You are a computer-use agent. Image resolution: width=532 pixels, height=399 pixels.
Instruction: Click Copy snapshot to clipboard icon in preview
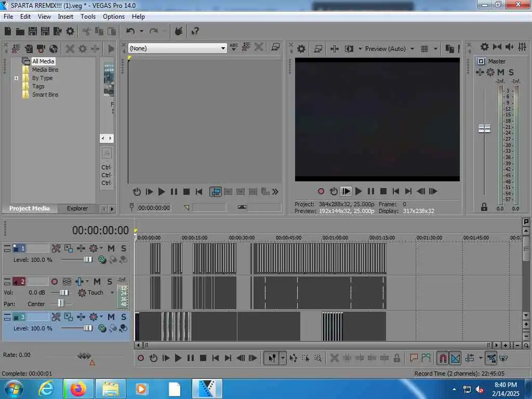point(449,49)
